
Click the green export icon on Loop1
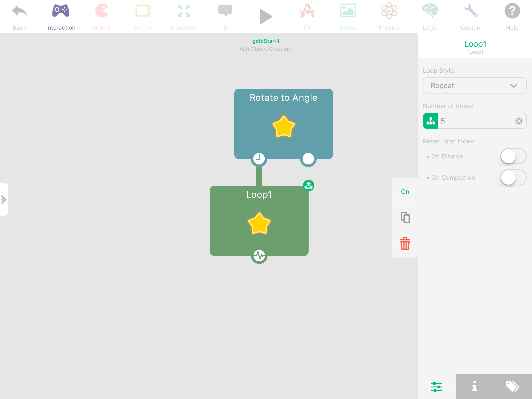pyautogui.click(x=308, y=185)
